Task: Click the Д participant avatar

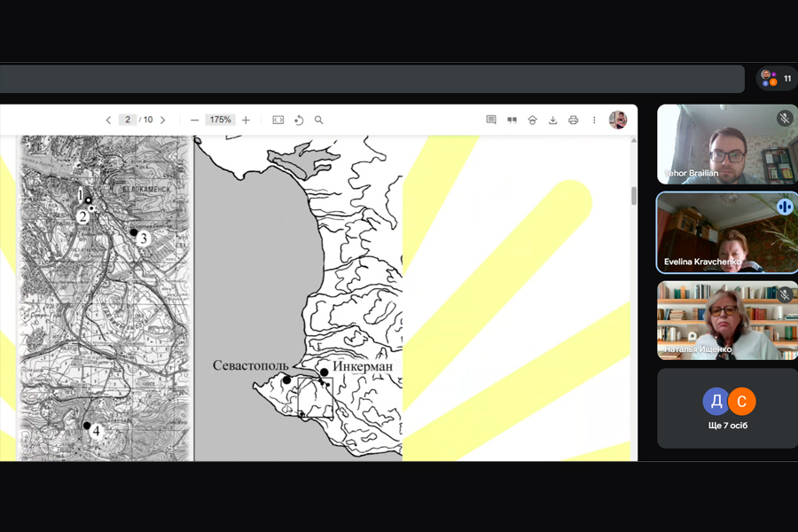Action: [x=716, y=401]
